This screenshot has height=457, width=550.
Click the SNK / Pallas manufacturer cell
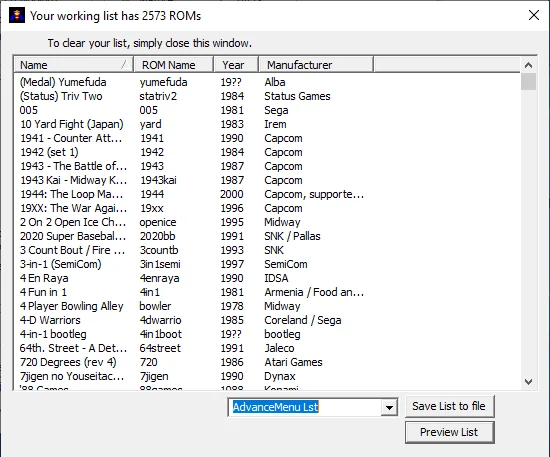point(292,236)
